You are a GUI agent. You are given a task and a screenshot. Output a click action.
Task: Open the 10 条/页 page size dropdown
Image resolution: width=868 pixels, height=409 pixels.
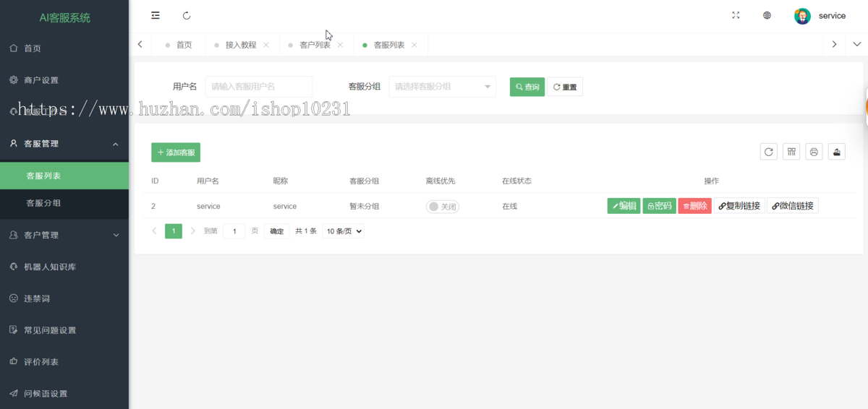pos(343,231)
